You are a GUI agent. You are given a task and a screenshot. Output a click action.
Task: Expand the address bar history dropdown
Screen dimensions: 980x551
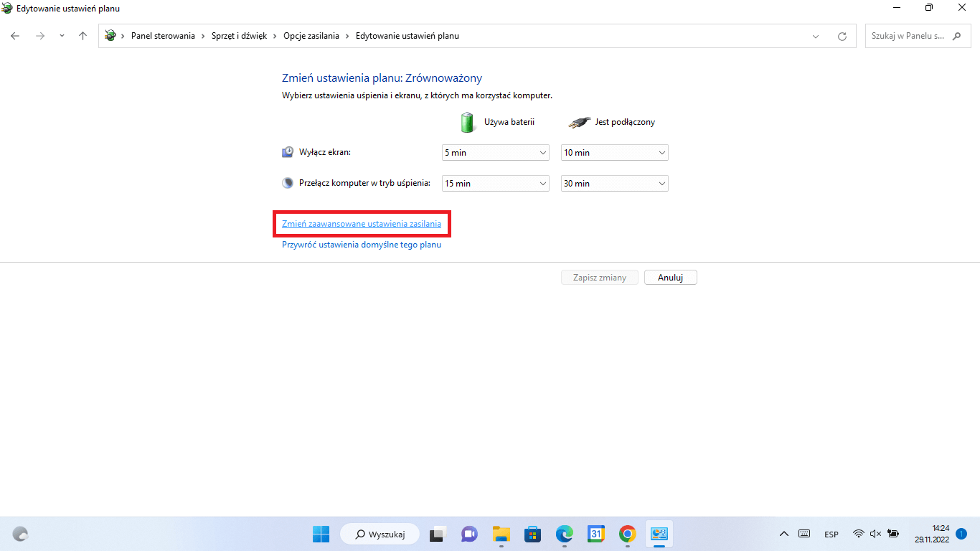pyautogui.click(x=816, y=36)
